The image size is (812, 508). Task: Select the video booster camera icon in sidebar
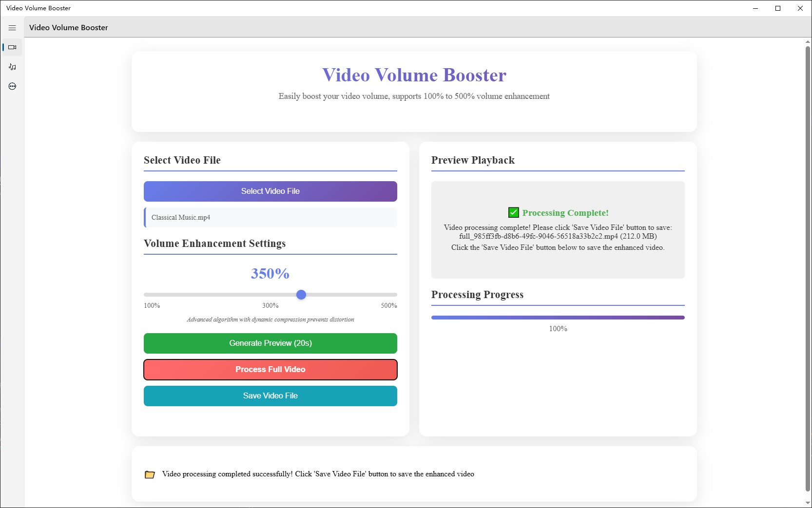13,47
